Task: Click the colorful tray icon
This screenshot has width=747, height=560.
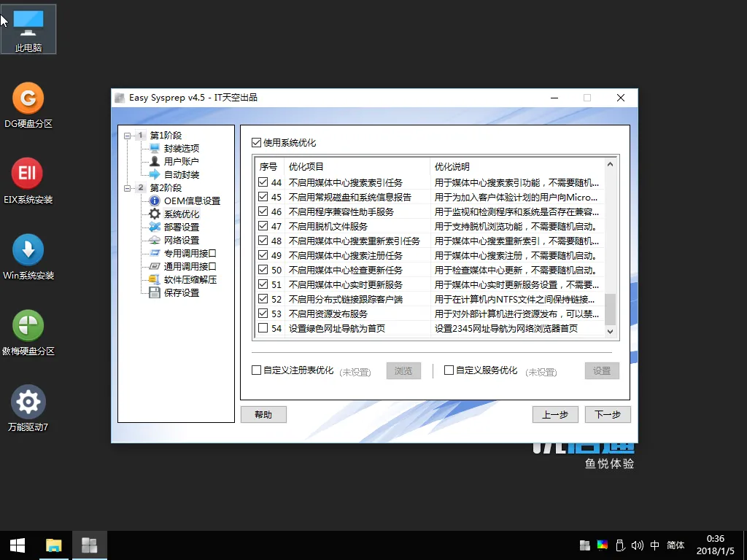Action: (x=602, y=545)
